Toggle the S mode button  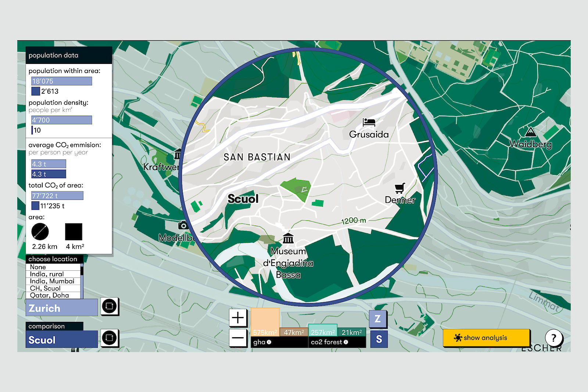click(x=379, y=339)
